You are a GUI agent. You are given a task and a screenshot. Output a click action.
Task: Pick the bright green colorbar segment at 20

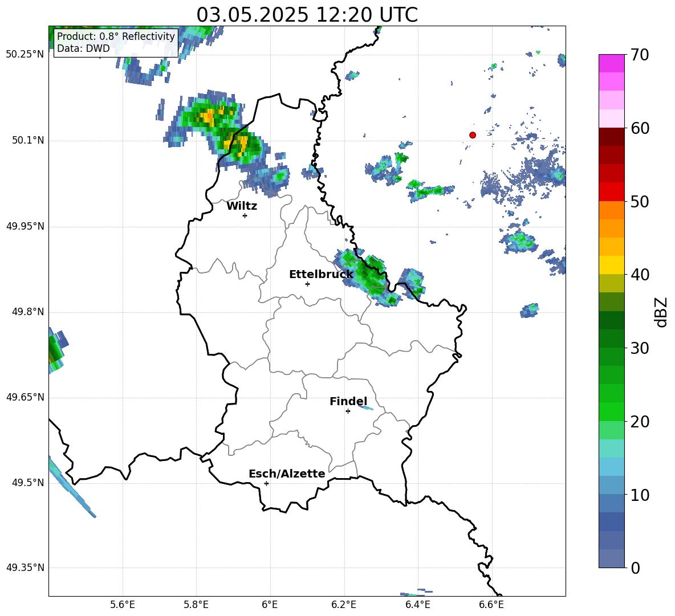pos(611,411)
